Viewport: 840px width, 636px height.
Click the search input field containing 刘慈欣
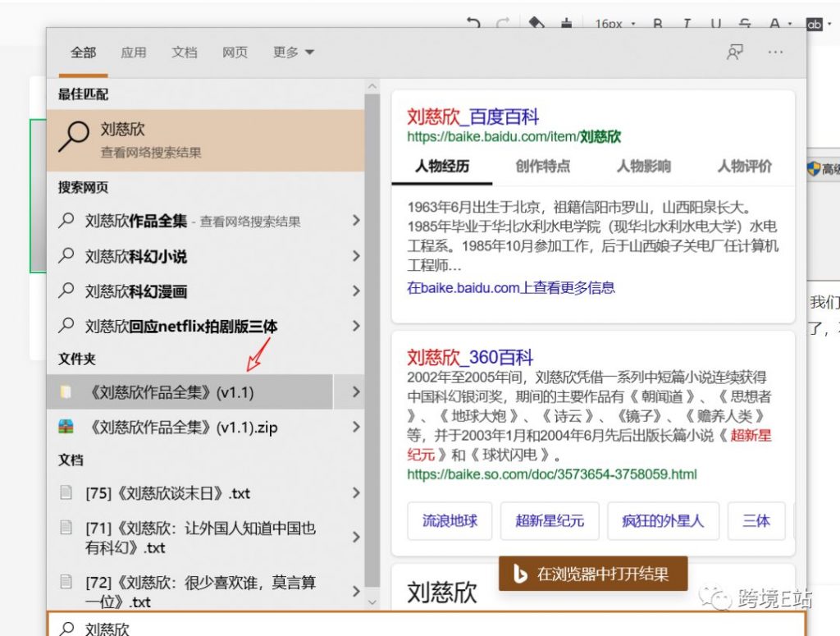coord(427,625)
